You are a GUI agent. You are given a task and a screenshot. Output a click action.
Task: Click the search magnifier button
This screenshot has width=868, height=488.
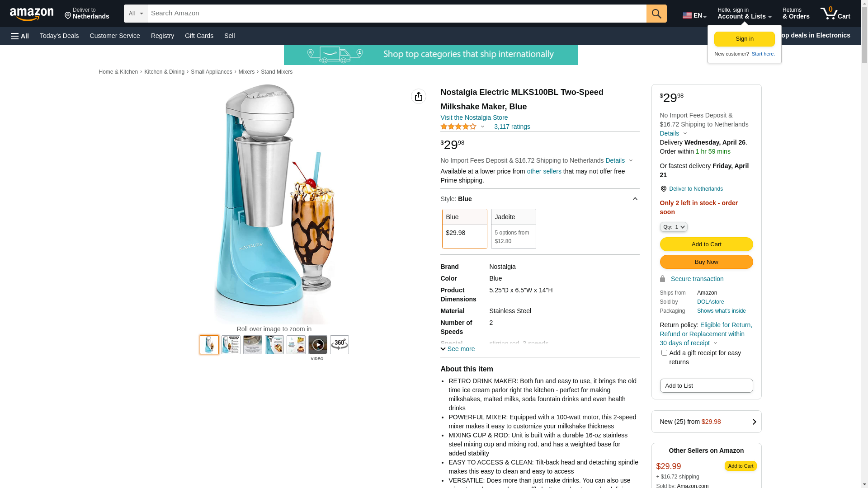coord(656,14)
